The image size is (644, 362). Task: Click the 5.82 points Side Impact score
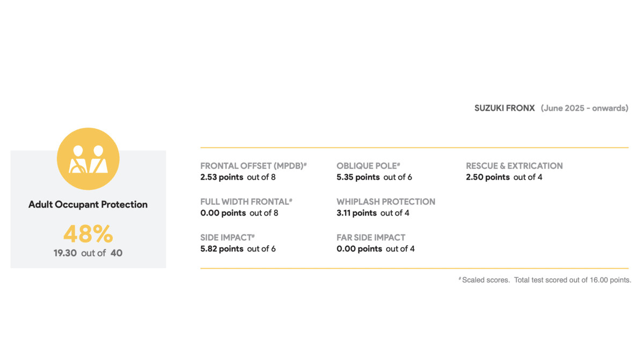coord(222,249)
